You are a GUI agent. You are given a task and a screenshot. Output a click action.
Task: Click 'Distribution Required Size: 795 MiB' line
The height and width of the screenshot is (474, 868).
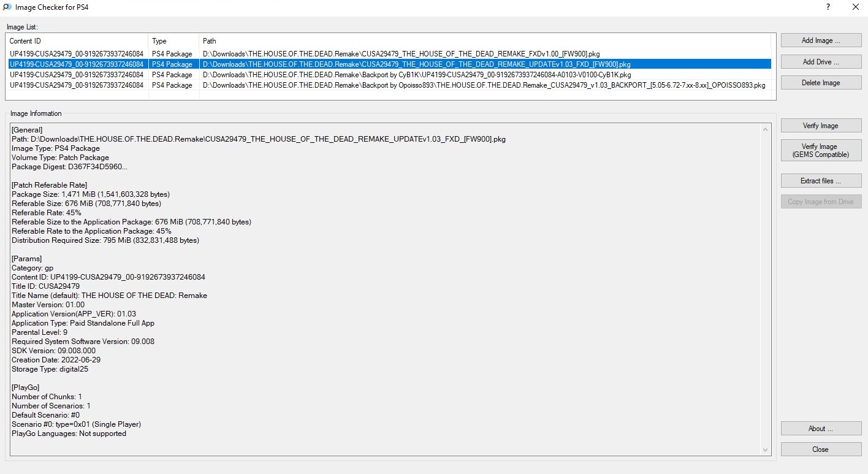click(105, 240)
